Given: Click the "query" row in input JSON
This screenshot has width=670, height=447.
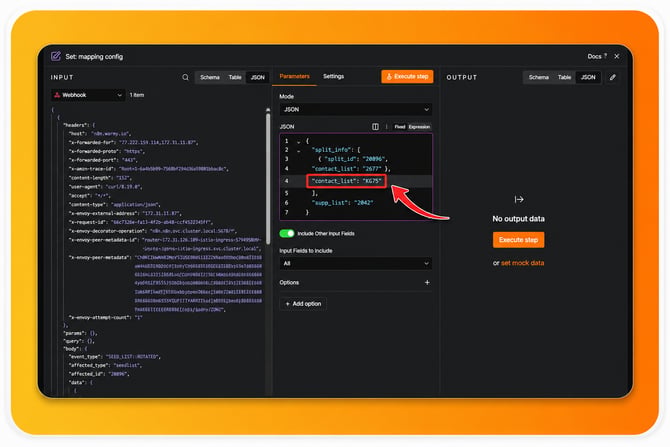Looking at the screenshot, I should pyautogui.click(x=79, y=341).
